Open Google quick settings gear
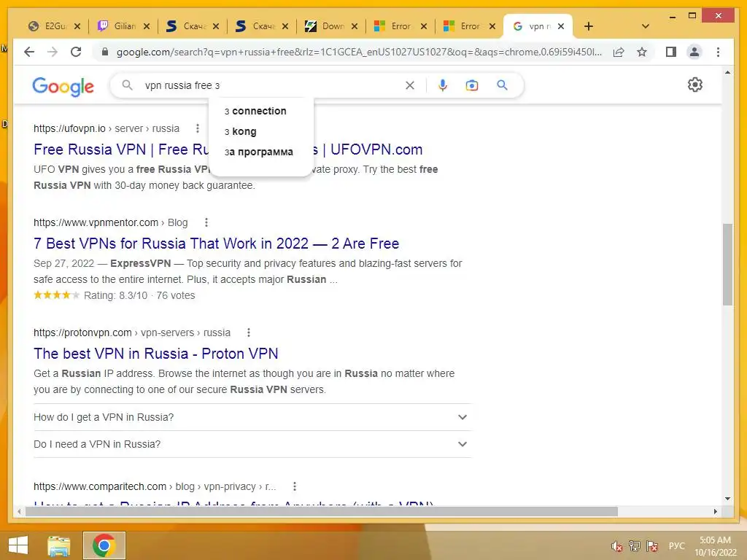The image size is (747, 560). coord(695,85)
